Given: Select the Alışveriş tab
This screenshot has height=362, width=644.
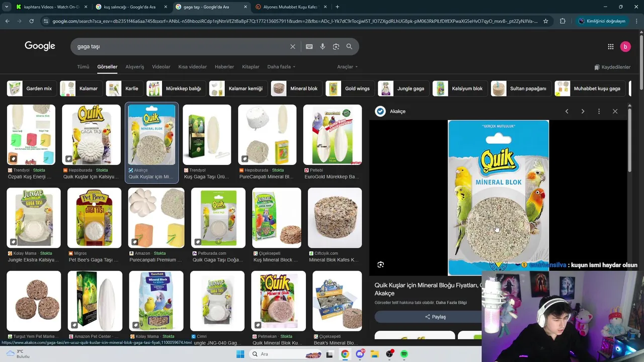Looking at the screenshot, I should tap(134, 67).
